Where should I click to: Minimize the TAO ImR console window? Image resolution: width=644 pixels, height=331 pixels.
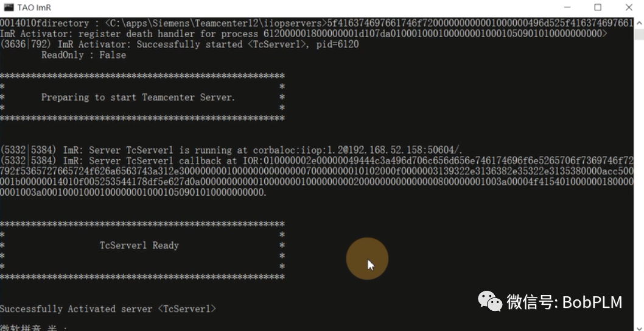click(567, 7)
